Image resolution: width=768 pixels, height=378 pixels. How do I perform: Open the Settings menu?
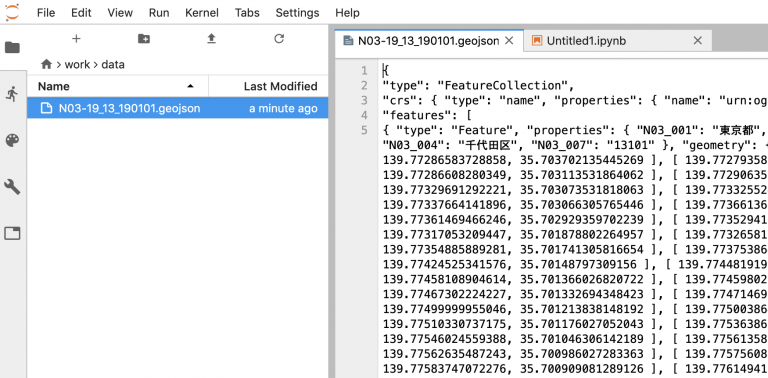297,13
